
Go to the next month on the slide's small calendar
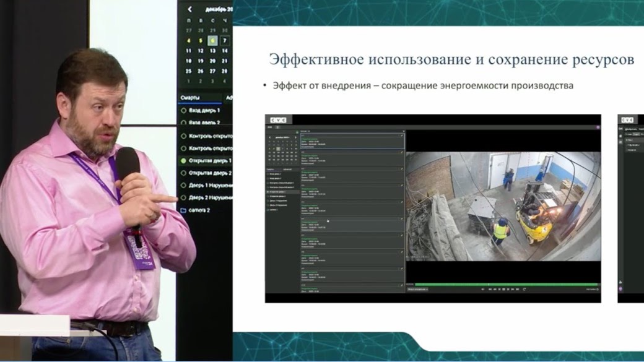point(296,137)
